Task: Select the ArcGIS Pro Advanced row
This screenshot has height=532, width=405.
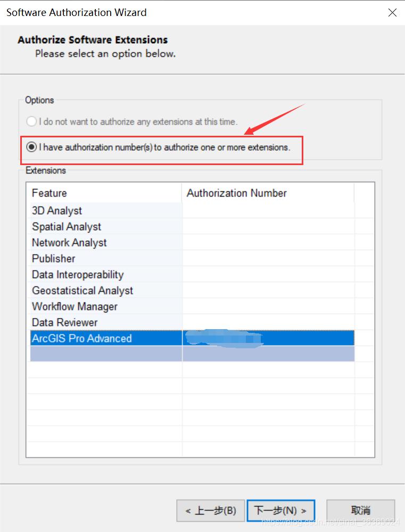Action: (80, 338)
